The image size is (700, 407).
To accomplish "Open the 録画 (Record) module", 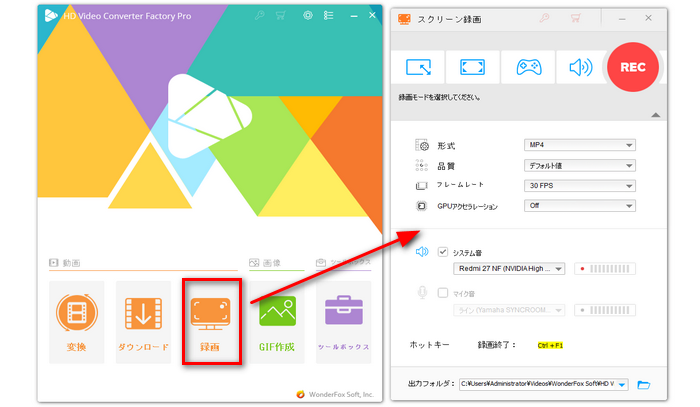I will click(x=212, y=322).
